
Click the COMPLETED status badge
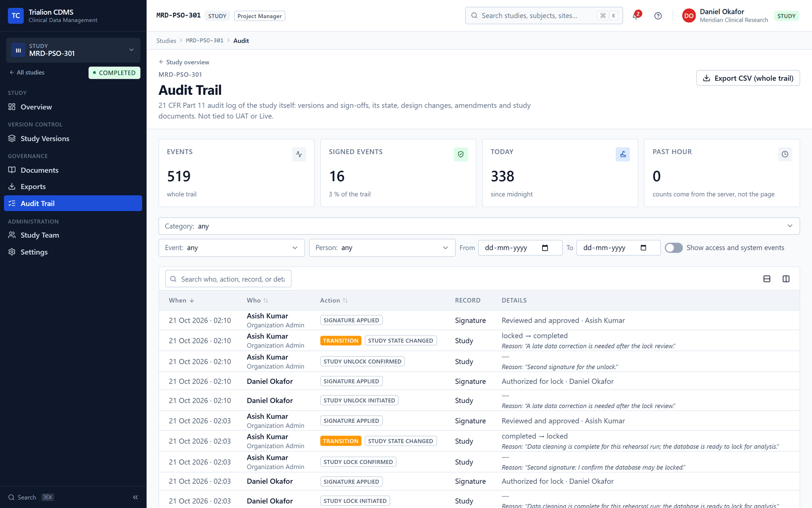pos(114,73)
